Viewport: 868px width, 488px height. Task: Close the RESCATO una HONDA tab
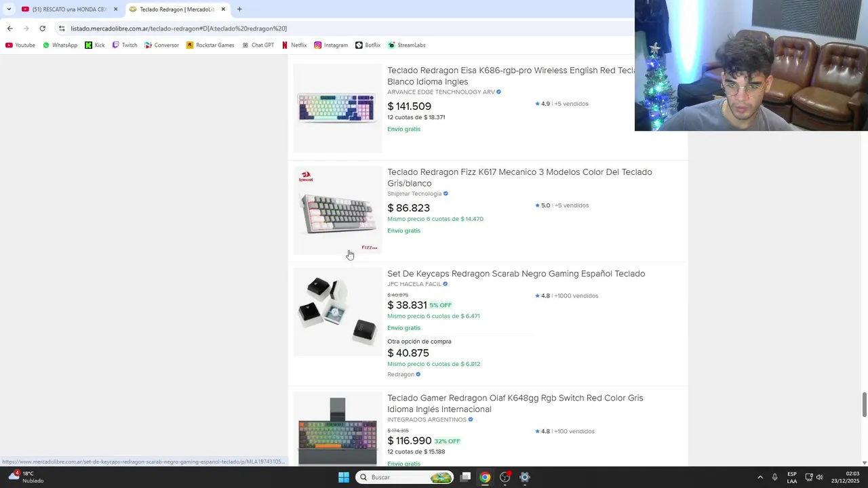pos(115,9)
